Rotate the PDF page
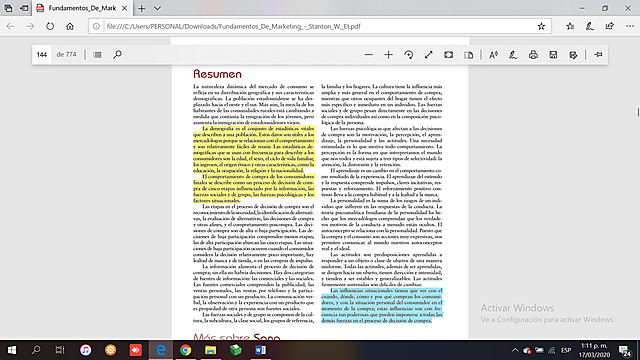Viewport: 640px width, 360px height. [x=409, y=55]
